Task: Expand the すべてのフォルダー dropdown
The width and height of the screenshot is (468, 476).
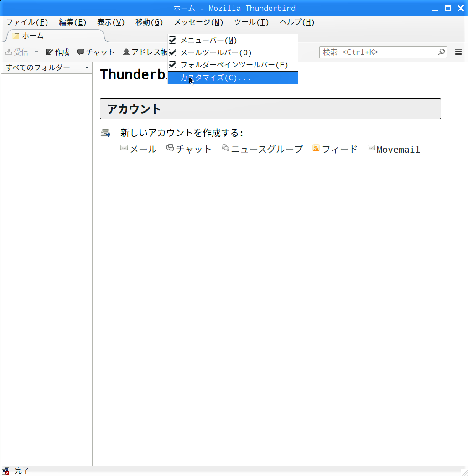Action: [x=47, y=67]
